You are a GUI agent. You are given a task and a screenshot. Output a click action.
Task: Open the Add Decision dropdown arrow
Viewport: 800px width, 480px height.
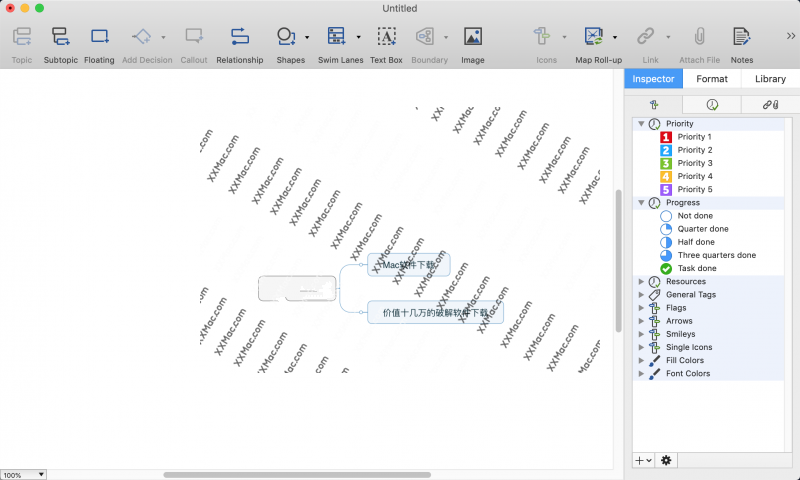click(x=163, y=37)
